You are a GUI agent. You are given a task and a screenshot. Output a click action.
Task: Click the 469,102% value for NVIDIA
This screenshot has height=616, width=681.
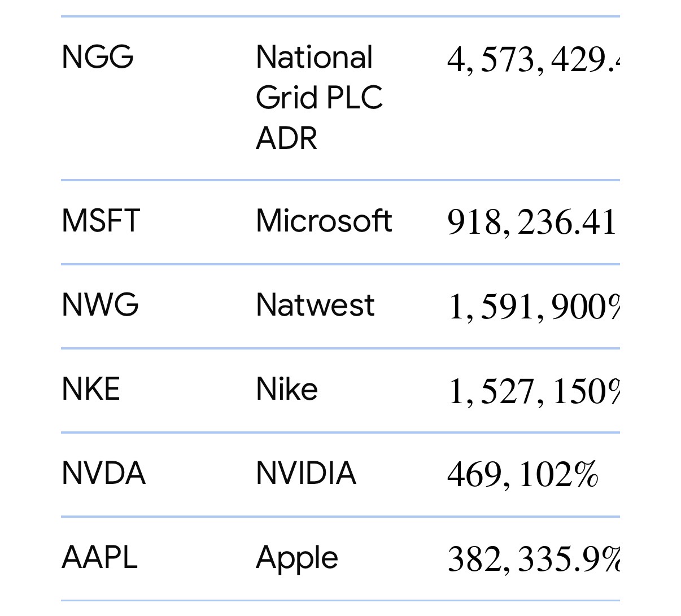(522, 475)
